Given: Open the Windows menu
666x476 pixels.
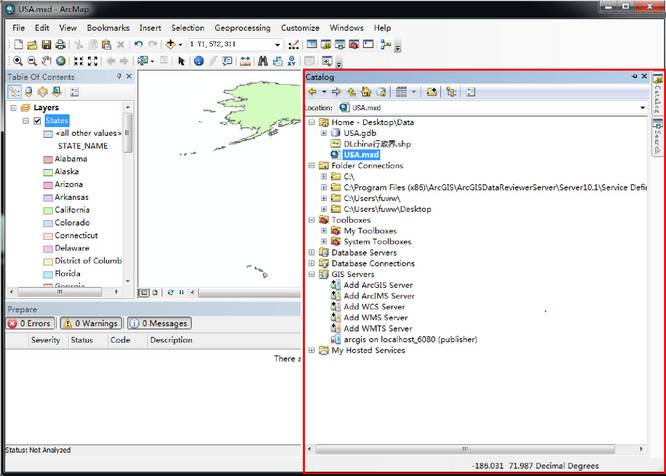Looking at the screenshot, I should click(347, 28).
